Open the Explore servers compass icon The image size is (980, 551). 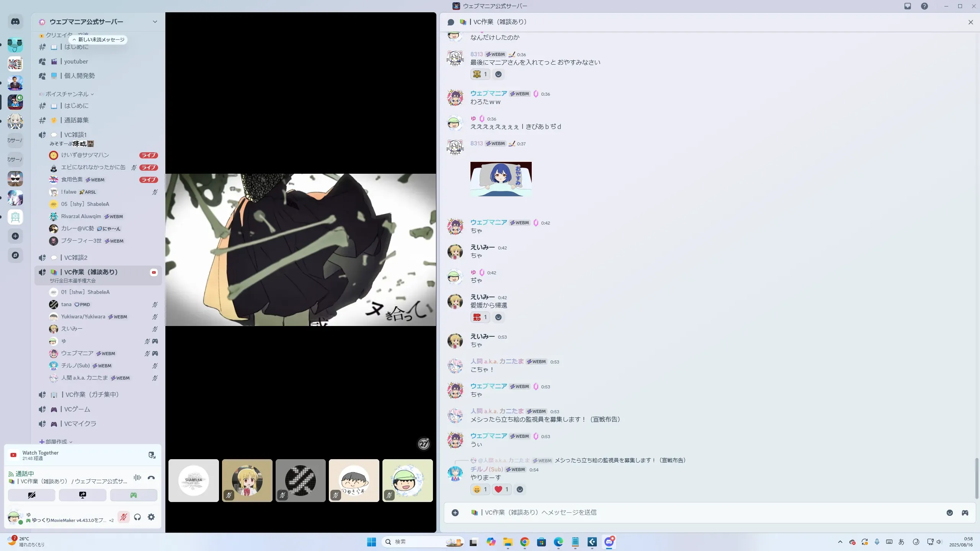15,255
